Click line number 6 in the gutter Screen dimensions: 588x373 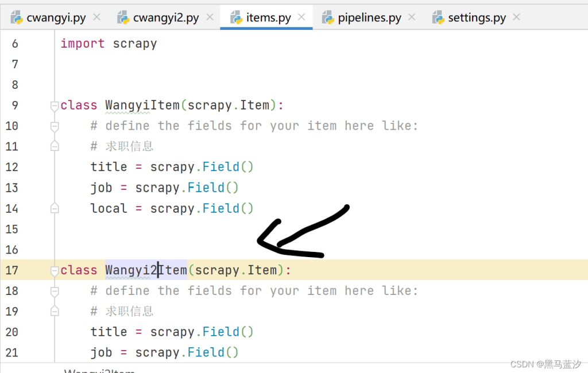tap(15, 44)
